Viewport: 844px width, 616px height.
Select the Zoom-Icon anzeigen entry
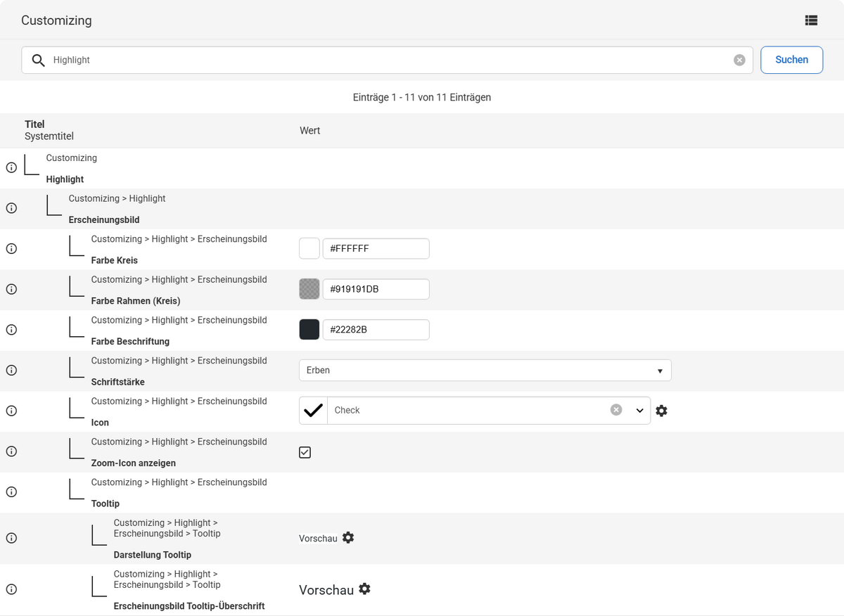point(134,463)
